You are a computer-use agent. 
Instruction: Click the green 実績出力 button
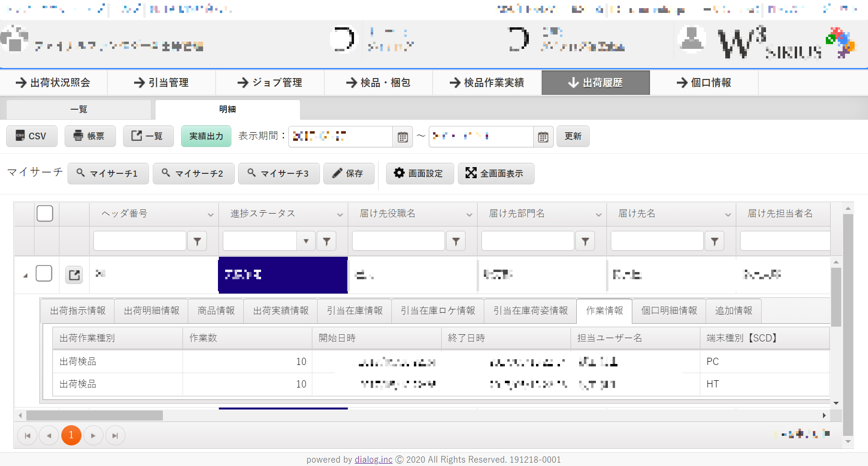206,136
